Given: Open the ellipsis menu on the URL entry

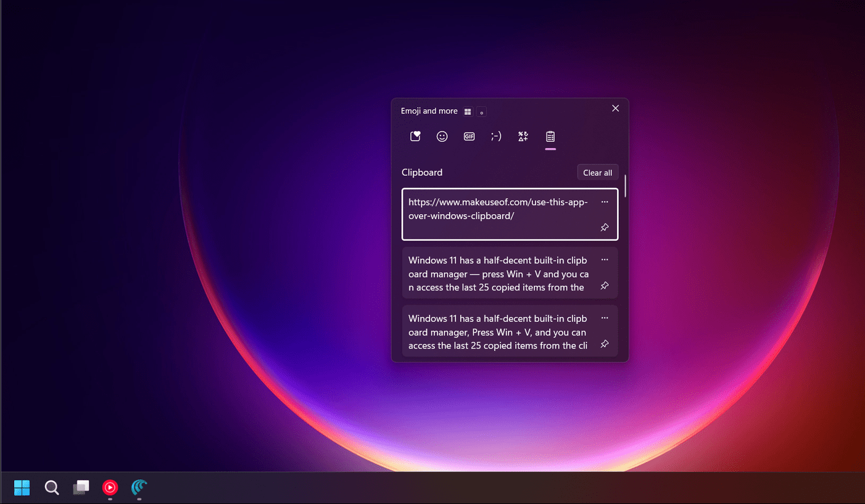Looking at the screenshot, I should (605, 202).
